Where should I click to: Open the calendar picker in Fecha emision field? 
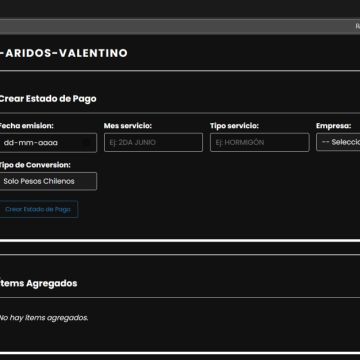pyautogui.click(x=86, y=143)
